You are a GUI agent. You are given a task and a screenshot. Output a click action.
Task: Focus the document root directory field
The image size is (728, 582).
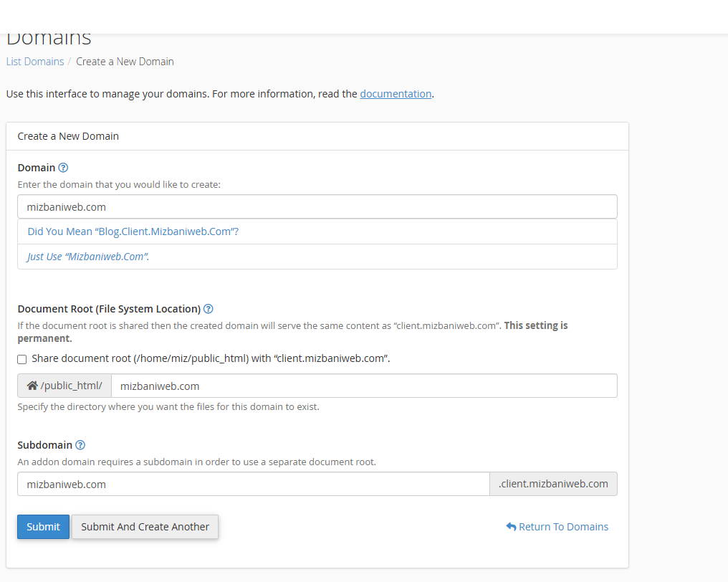(x=365, y=386)
